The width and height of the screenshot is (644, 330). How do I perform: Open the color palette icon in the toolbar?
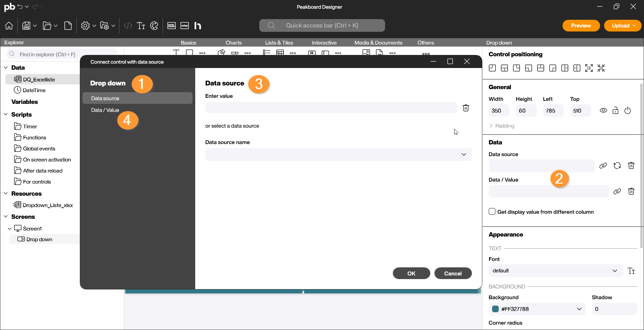click(154, 26)
